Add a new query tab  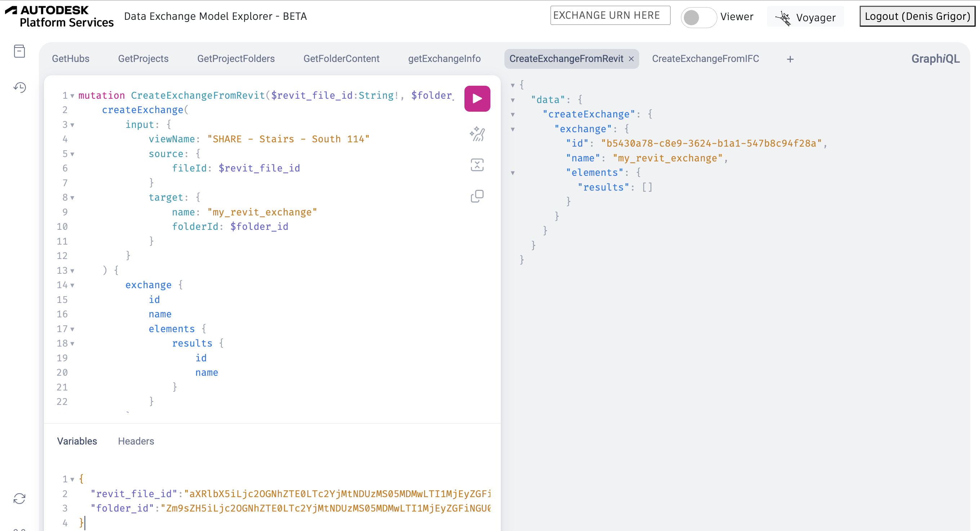pos(790,59)
